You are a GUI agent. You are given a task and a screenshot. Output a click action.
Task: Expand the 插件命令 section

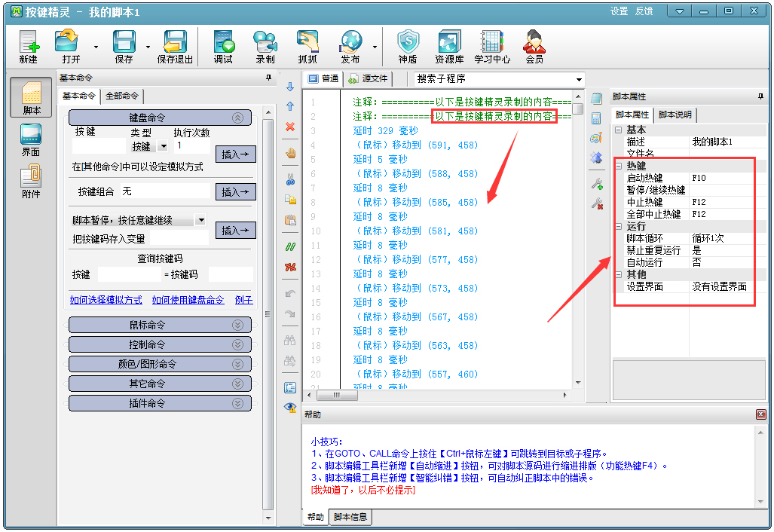click(238, 403)
